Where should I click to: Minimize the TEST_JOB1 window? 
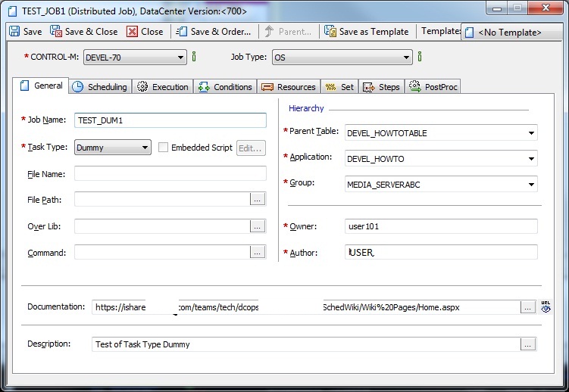click(x=497, y=8)
